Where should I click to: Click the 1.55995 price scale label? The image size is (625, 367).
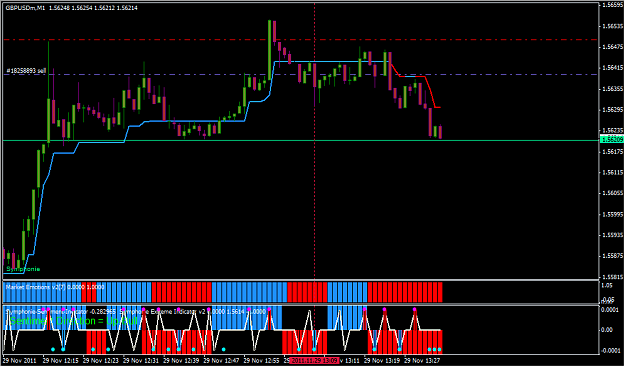click(613, 214)
